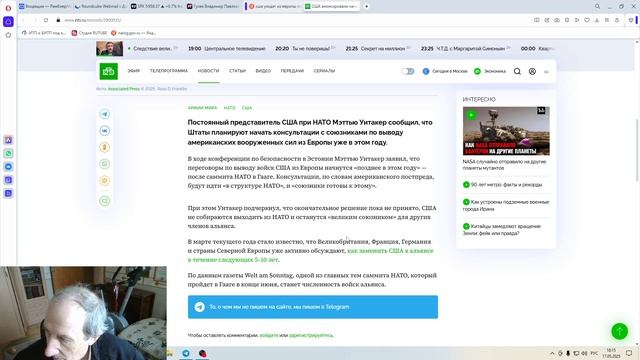
Task: Open the 'ВИДЕО' section
Action: pos(263,71)
